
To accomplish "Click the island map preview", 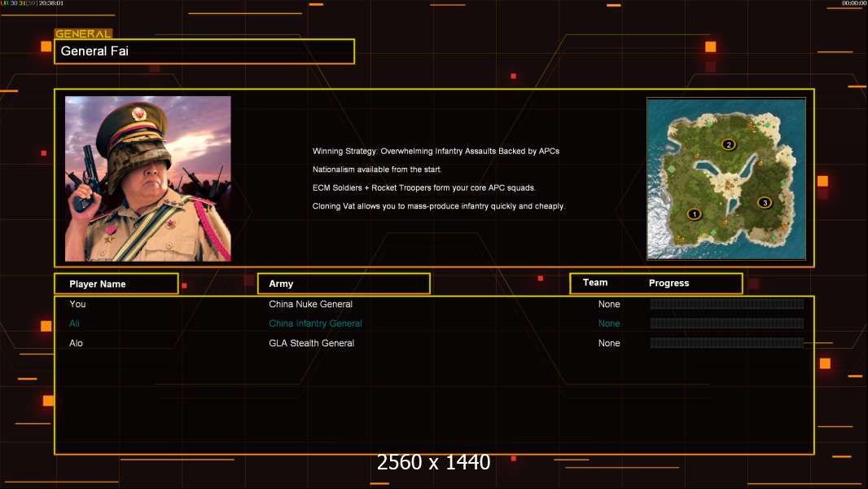I will coord(726,178).
